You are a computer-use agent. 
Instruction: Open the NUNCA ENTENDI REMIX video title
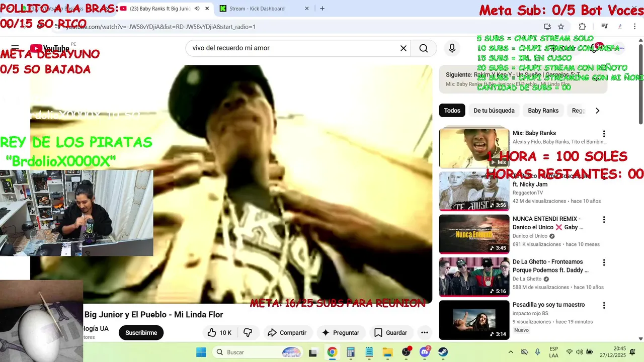pos(547,223)
